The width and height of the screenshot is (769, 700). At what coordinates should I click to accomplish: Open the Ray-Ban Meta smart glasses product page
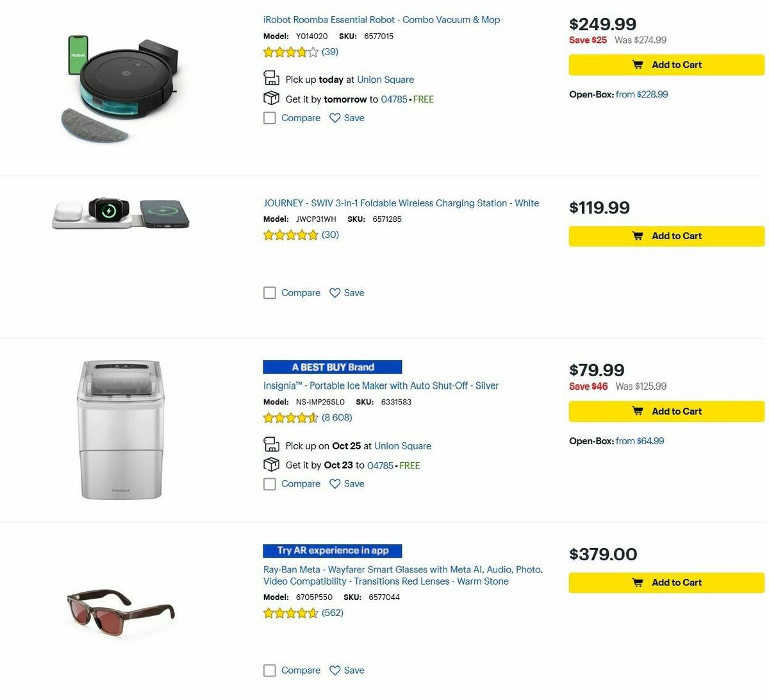[x=402, y=575]
